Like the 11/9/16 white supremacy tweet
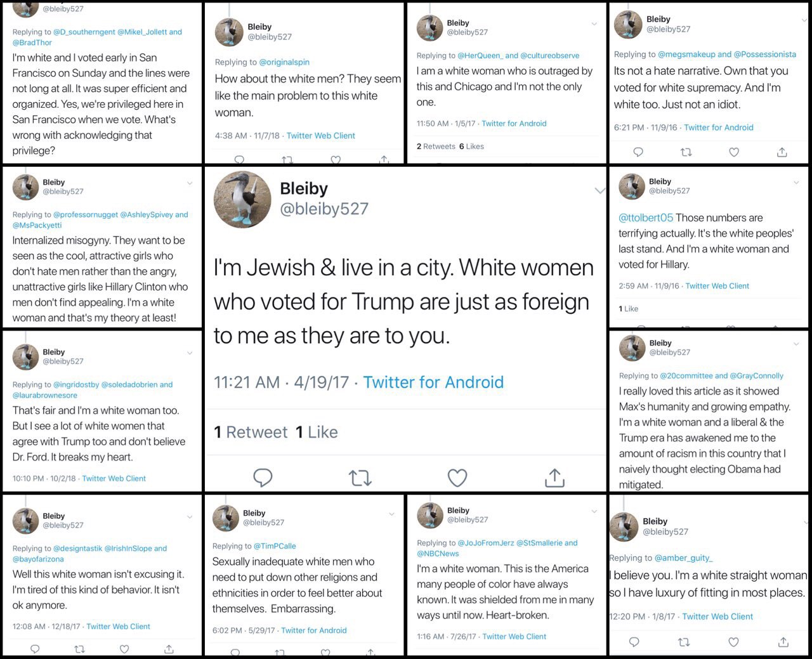The height and width of the screenshot is (659, 812). pyautogui.click(x=734, y=152)
